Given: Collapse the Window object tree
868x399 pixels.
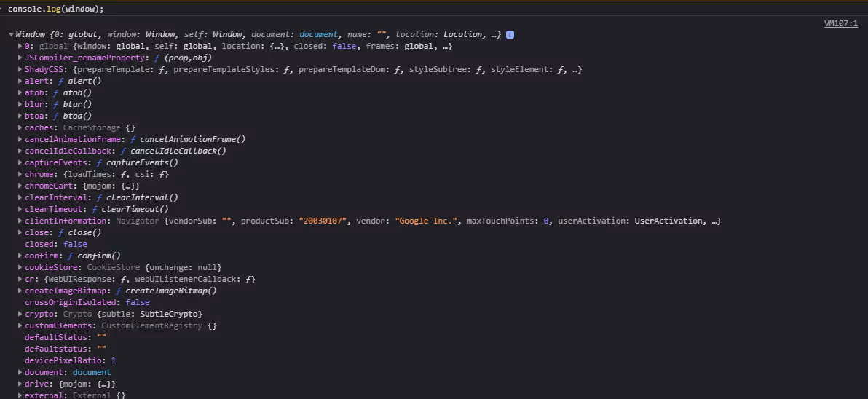Looking at the screenshot, I should tap(11, 35).
